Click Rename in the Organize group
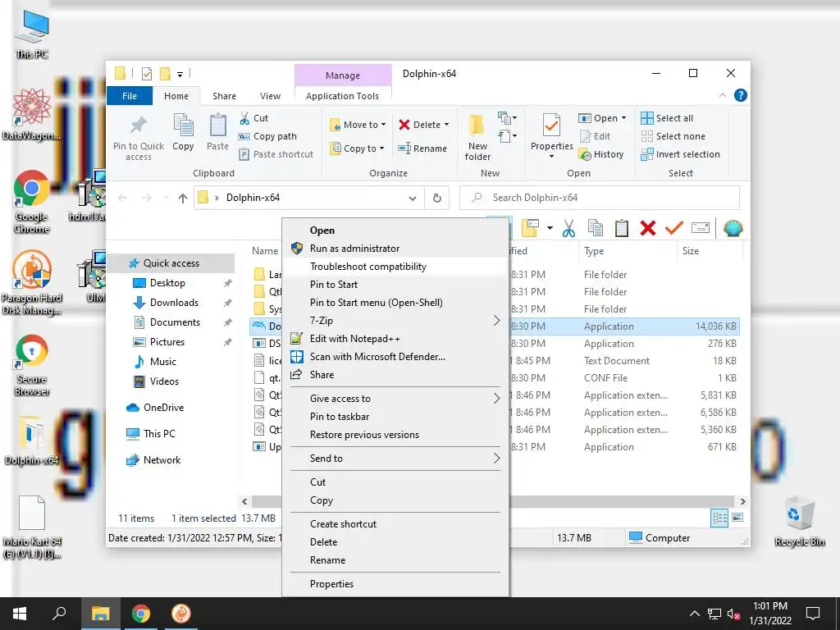The image size is (840, 630). point(422,148)
